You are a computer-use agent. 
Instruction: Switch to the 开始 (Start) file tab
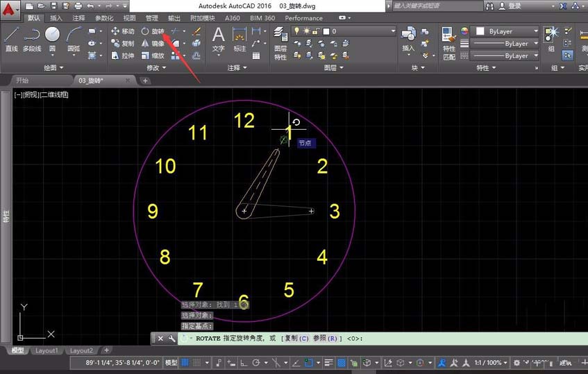coord(22,80)
